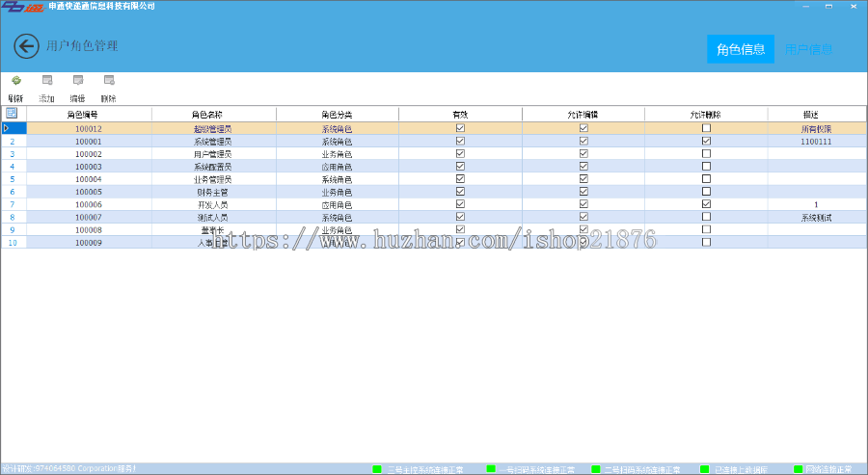Toggle 允许编辑 checkbox for 财务主管 row
This screenshot has width=868, height=475.
583,192
